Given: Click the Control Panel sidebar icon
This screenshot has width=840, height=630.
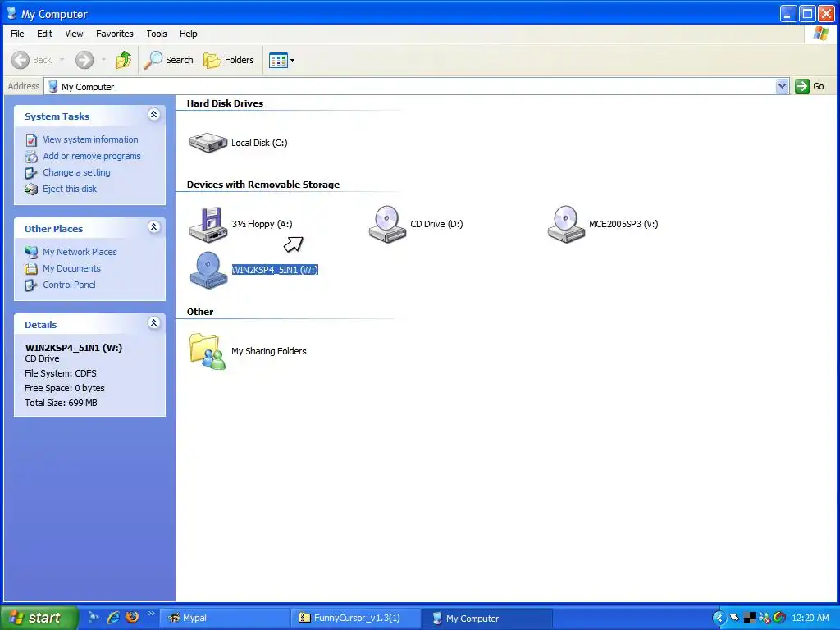Looking at the screenshot, I should [x=31, y=285].
